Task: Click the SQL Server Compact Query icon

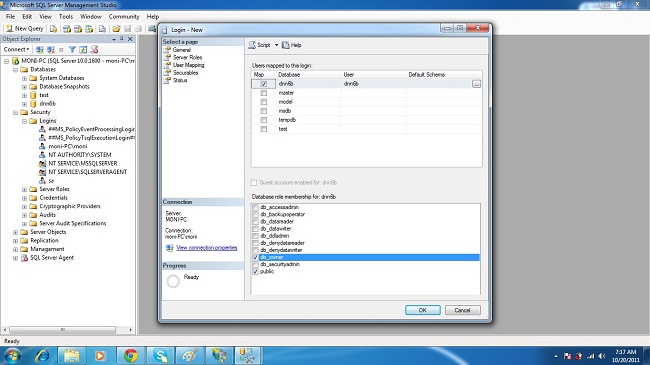Action: (x=102, y=29)
